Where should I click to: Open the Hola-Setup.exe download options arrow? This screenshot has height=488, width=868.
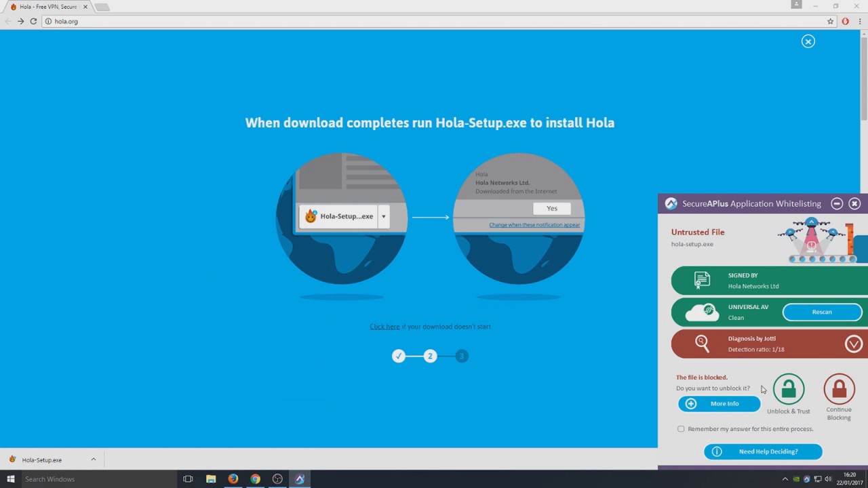94,459
